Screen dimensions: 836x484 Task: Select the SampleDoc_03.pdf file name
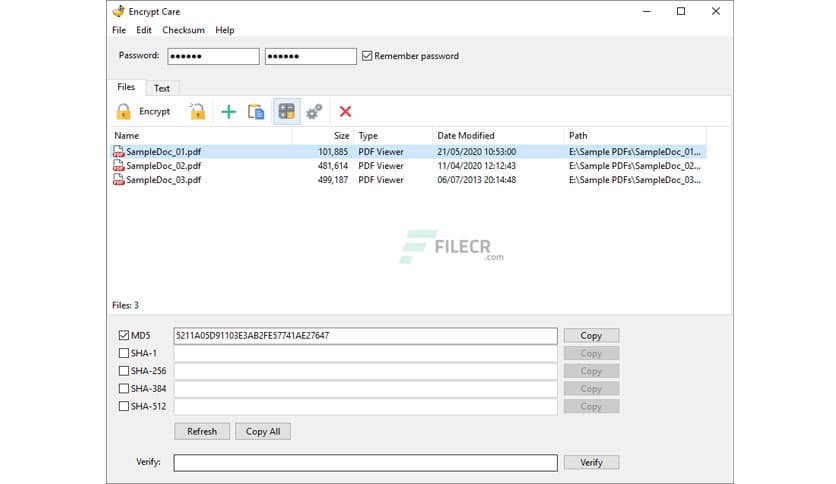click(x=164, y=180)
